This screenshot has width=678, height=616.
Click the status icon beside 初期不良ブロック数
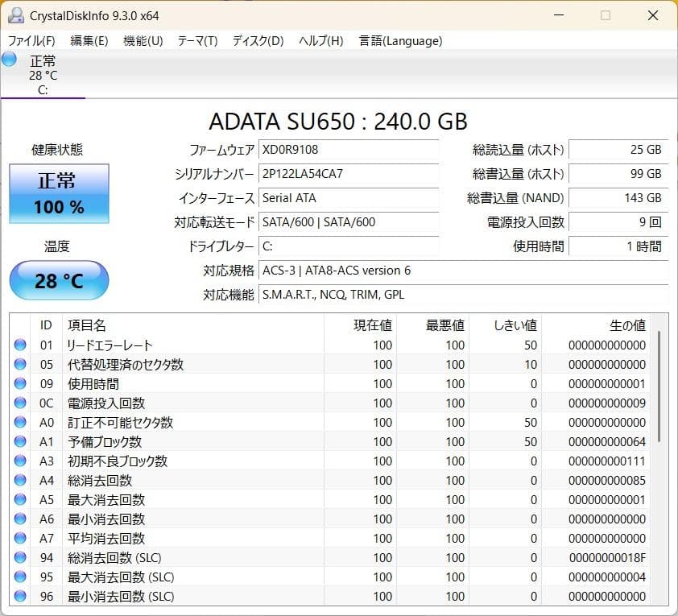21,461
